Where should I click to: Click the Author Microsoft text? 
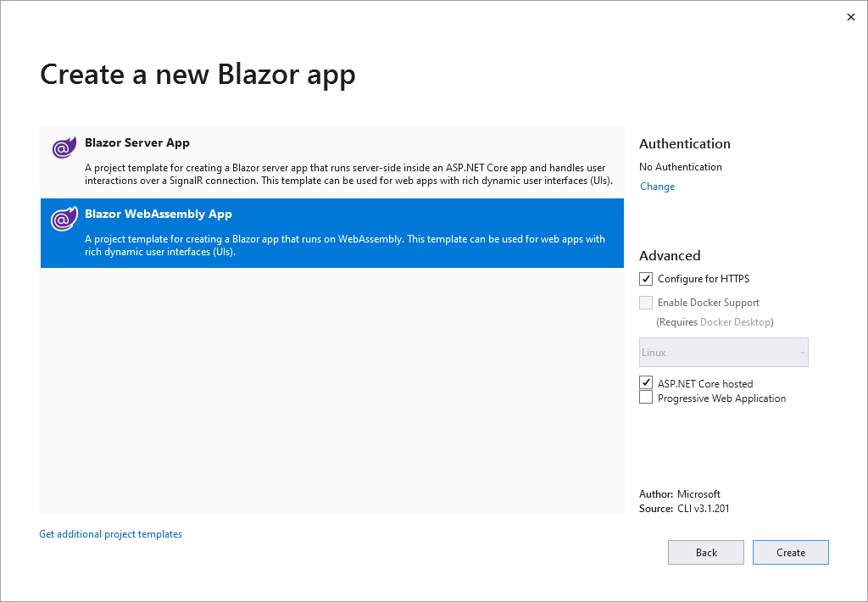(x=680, y=494)
